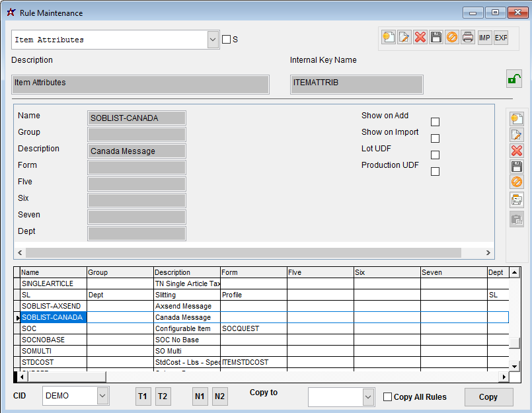Toggle the Lot UDF checkbox
Image resolution: width=532 pixels, height=413 pixels.
(x=435, y=155)
